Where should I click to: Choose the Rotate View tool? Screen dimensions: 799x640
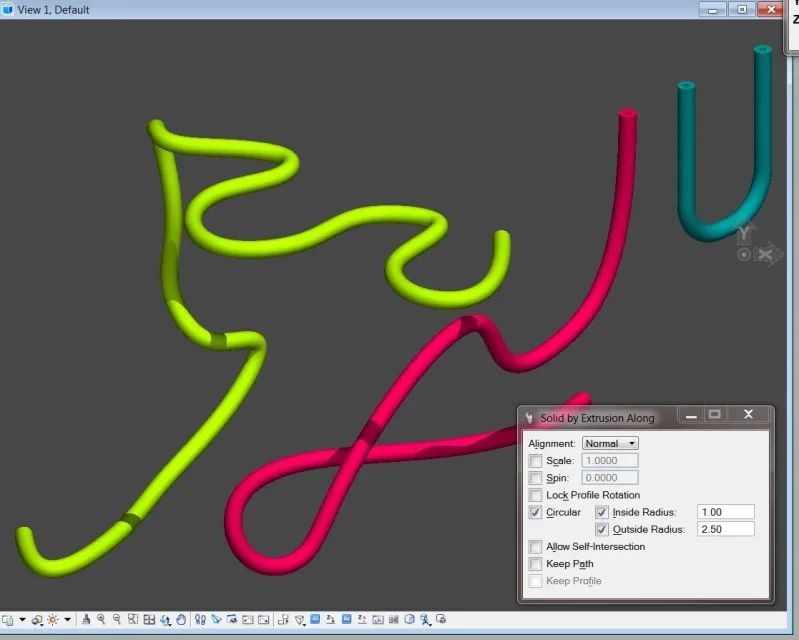point(165,620)
